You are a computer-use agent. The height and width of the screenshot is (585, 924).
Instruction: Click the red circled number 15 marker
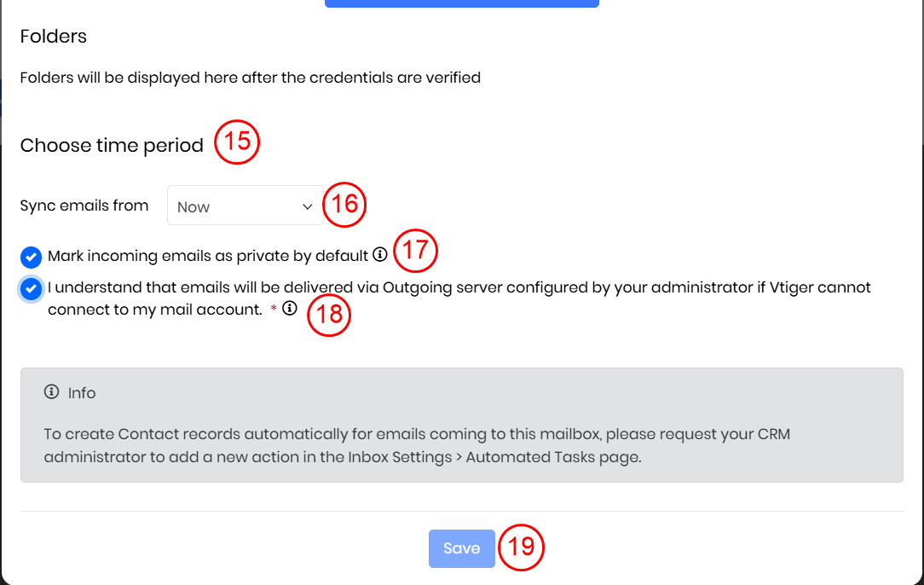(236, 142)
